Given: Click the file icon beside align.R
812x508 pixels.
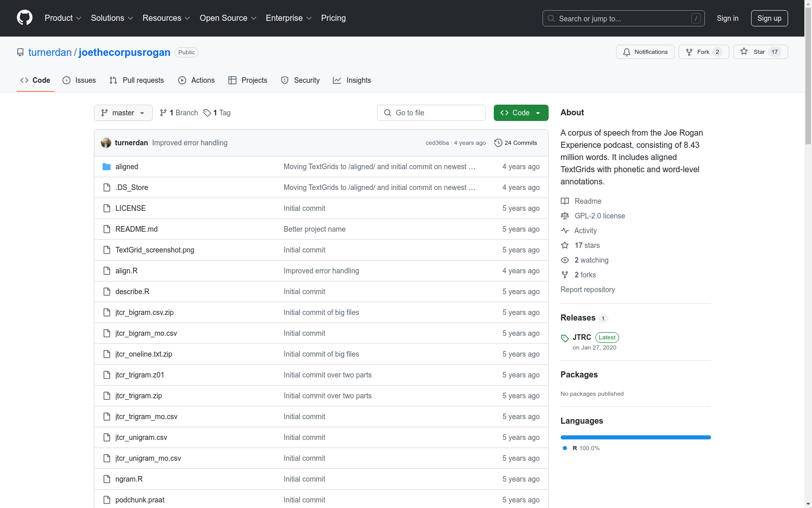Looking at the screenshot, I should (x=107, y=271).
